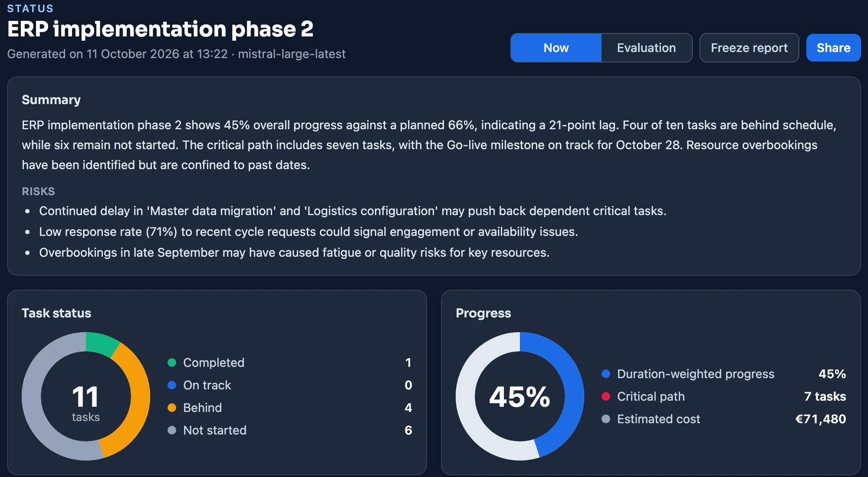Viewport: 868px width, 477px height.
Task: Click the Critical path label
Action: (651, 396)
